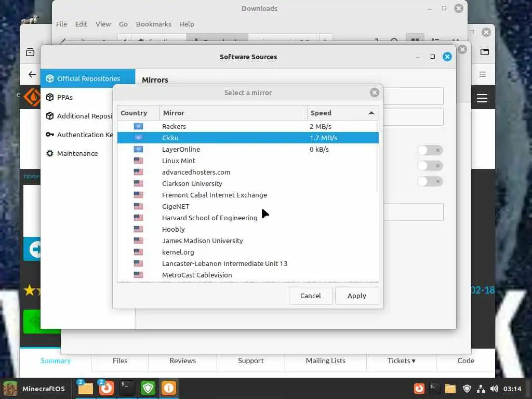Screen dimensions: 532x399
Task: Open the Support tab on the webpage
Action: [251, 361]
